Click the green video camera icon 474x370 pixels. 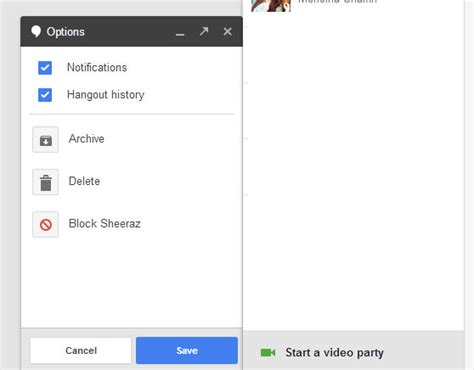click(x=268, y=352)
